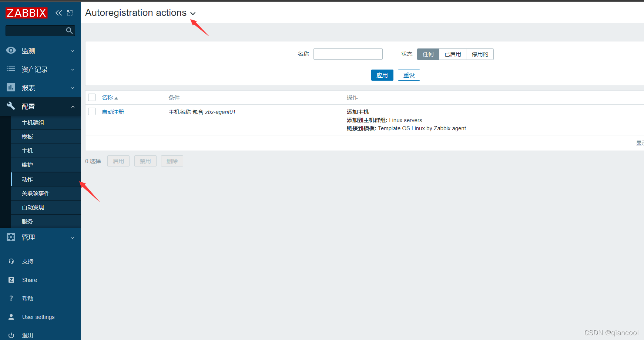
Task: Select the 已启用 status filter
Action: pyautogui.click(x=453, y=54)
